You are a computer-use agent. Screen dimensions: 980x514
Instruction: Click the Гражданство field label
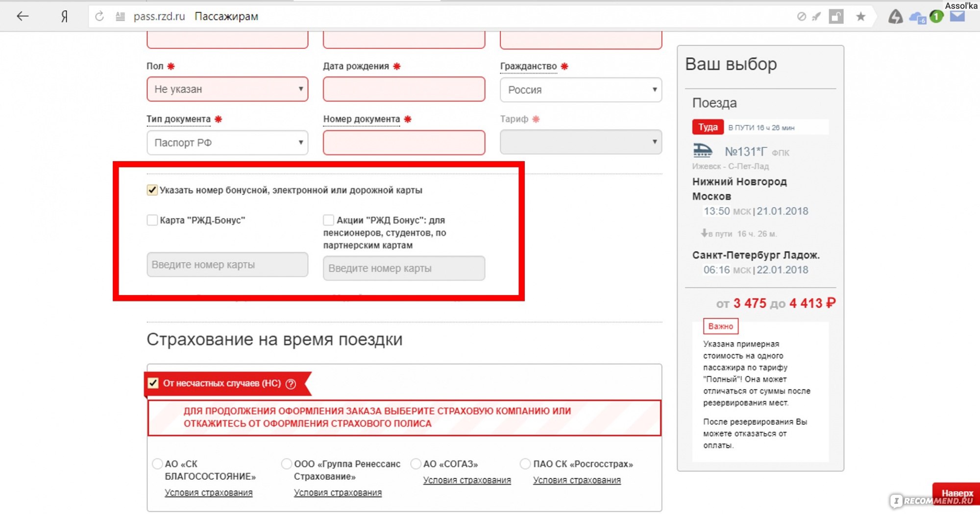click(x=528, y=66)
